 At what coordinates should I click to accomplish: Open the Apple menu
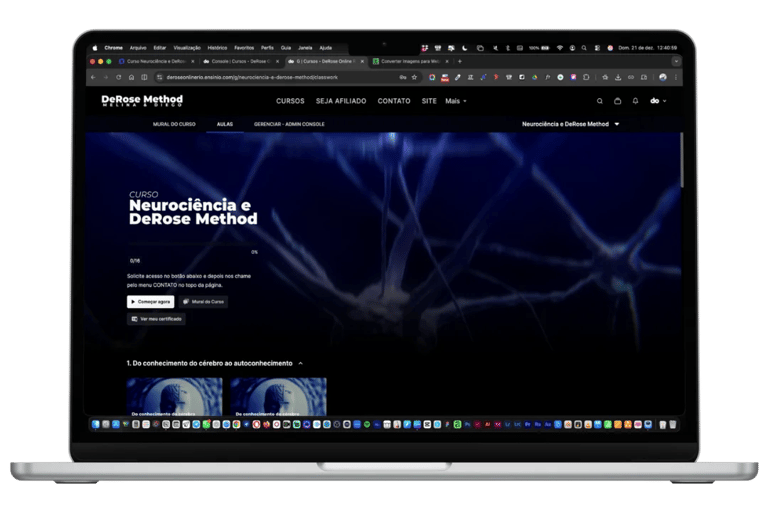click(x=95, y=48)
